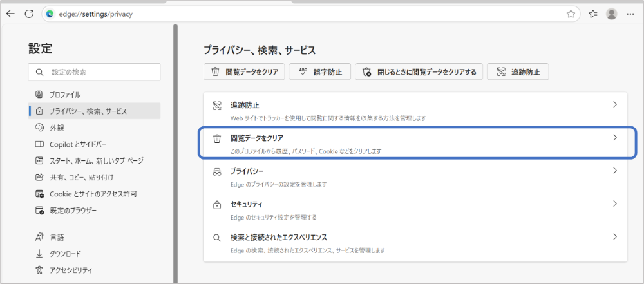Click the user profile avatar icon

(x=612, y=14)
